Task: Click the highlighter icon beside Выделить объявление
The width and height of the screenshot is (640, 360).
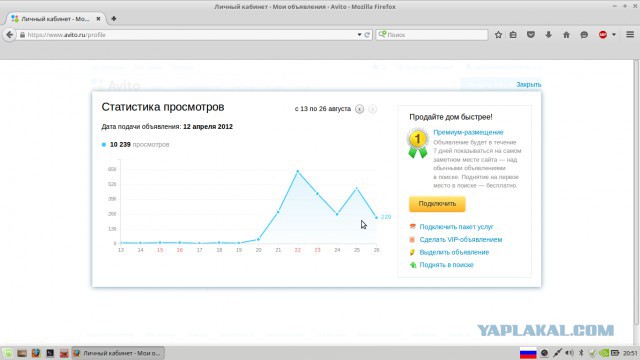Action: (x=412, y=252)
